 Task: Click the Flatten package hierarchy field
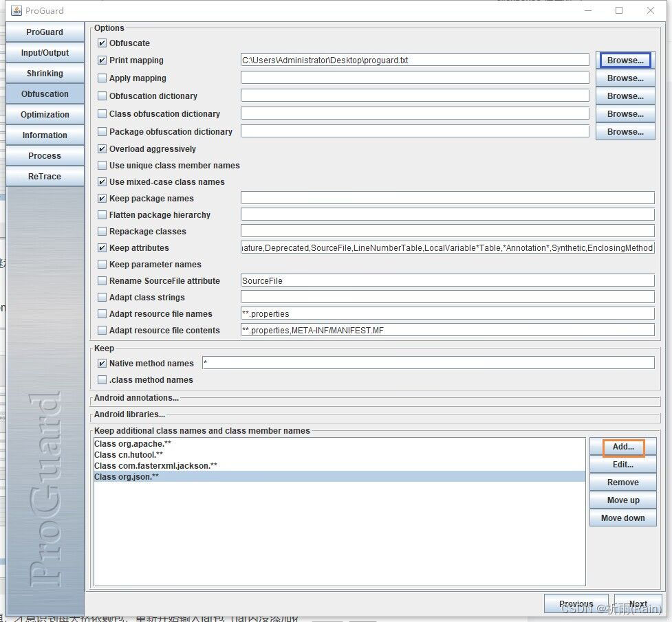pos(448,214)
